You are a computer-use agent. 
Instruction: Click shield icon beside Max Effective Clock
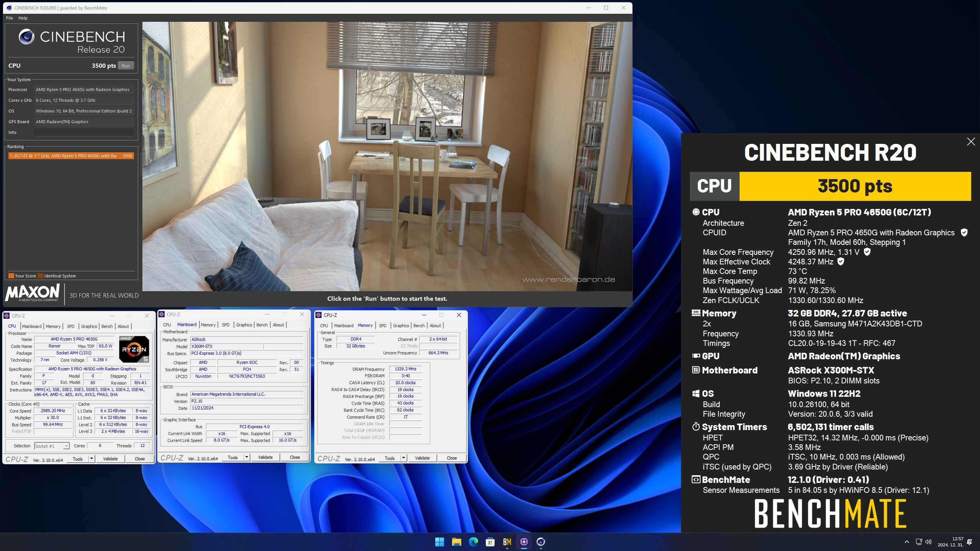(841, 262)
